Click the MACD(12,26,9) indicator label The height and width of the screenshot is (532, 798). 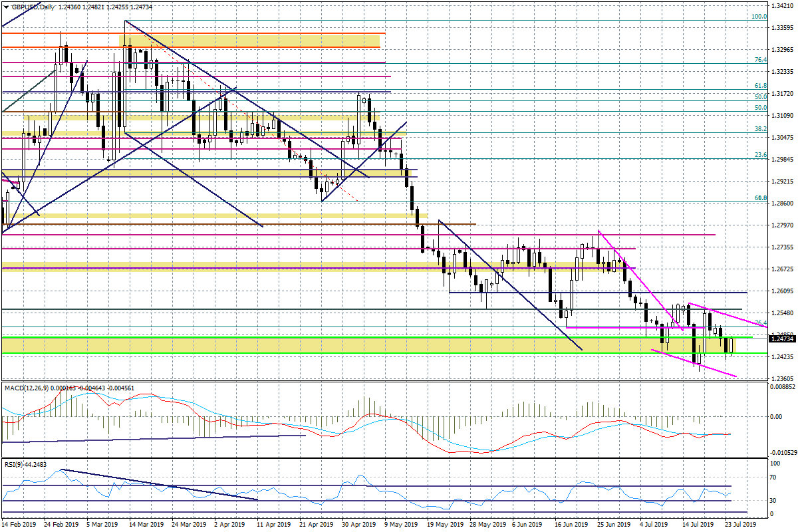(25, 387)
